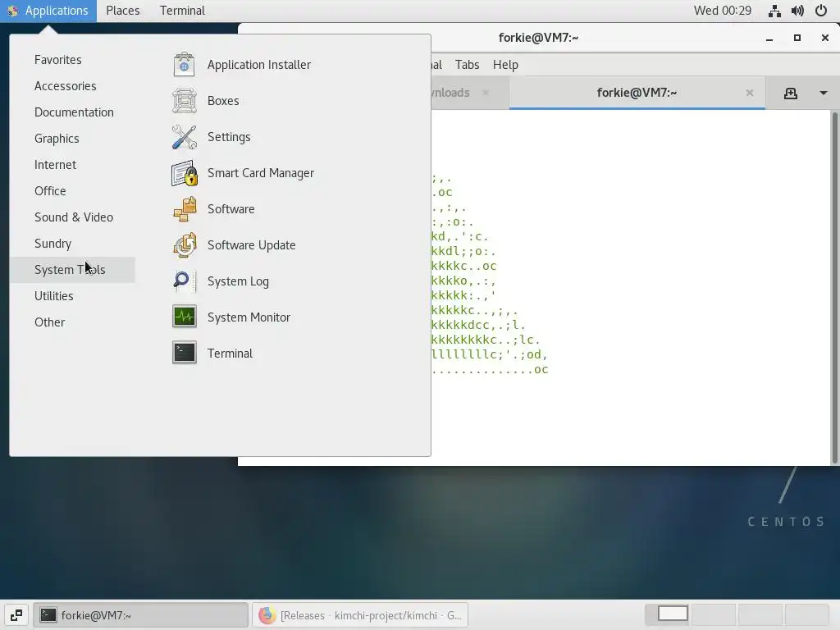This screenshot has height=630, width=840.
Task: Close the forkie@VM7:~ terminal tab
Action: coord(750,93)
